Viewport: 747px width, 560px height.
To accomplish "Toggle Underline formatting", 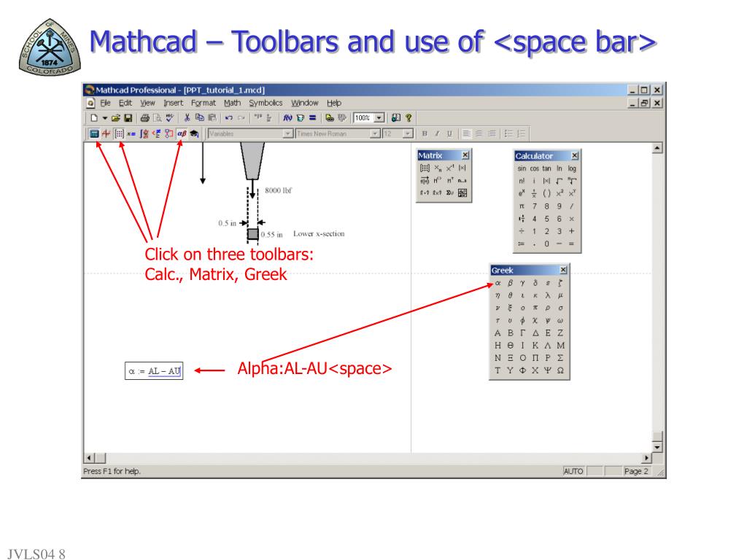I will coord(449,134).
